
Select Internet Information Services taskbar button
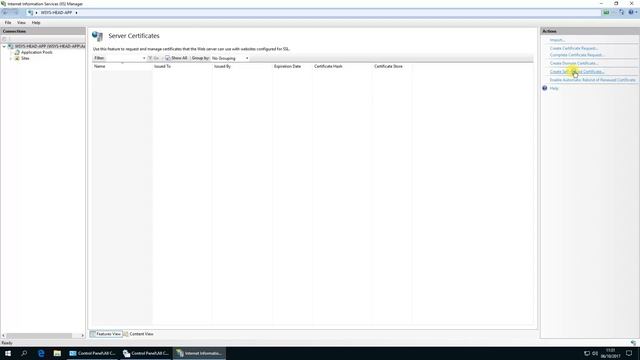[x=200, y=353]
